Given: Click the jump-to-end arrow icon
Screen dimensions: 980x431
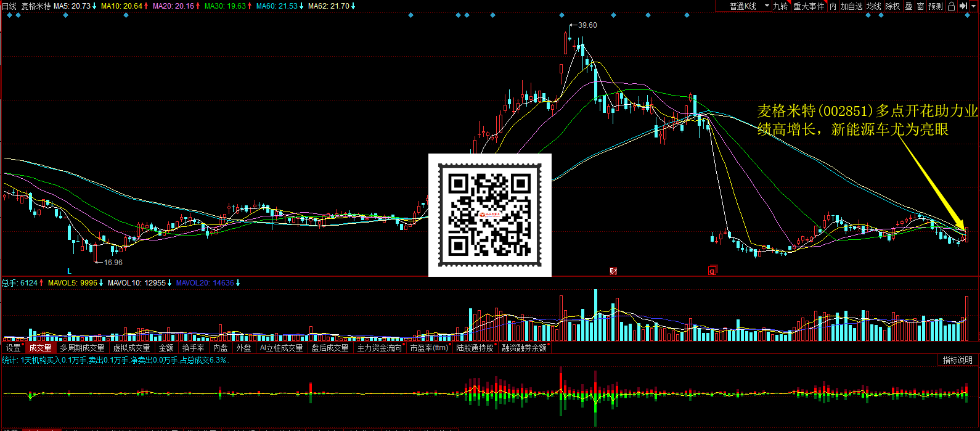Looking at the screenshot, I should tap(963, 6).
